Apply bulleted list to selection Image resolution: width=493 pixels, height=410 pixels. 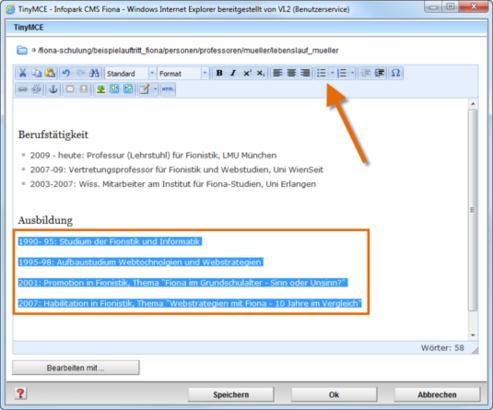coord(321,73)
